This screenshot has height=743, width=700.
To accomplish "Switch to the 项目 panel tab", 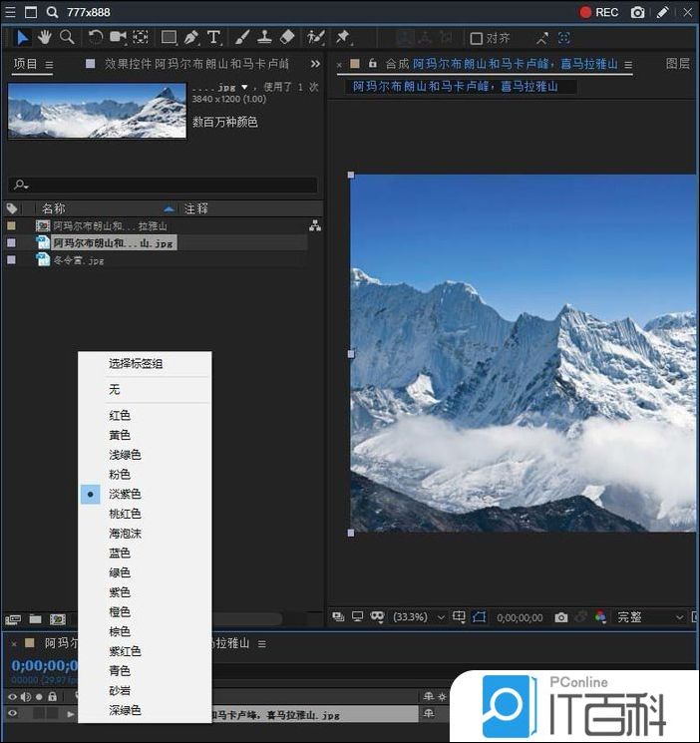I will 25,64.
